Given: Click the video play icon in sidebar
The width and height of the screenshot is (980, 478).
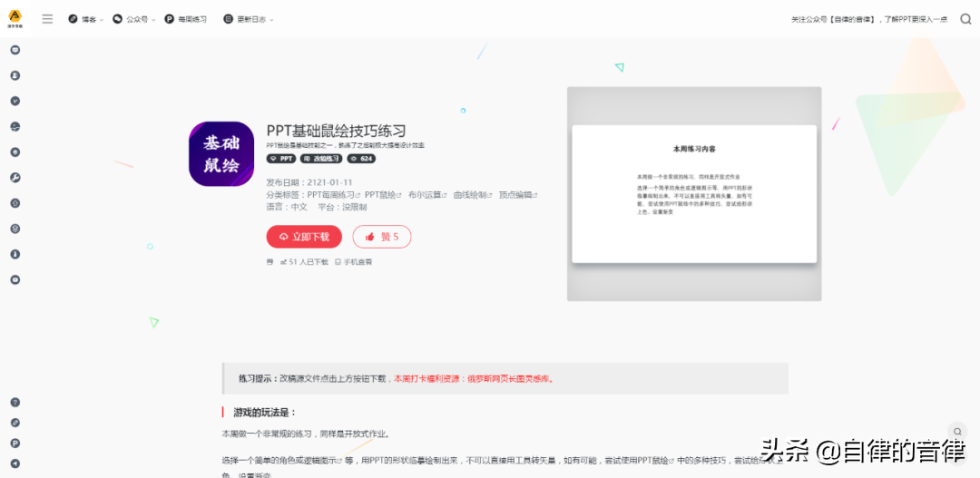Looking at the screenshot, I should click(x=15, y=280).
